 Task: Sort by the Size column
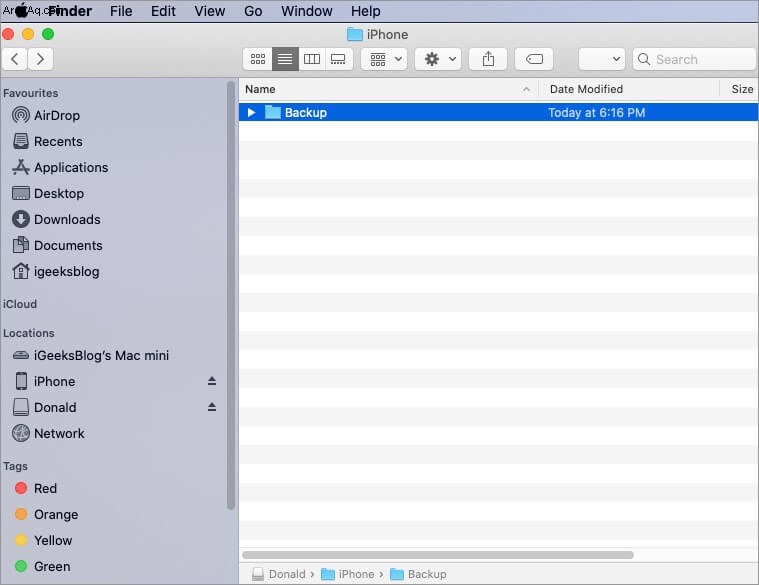tap(742, 89)
